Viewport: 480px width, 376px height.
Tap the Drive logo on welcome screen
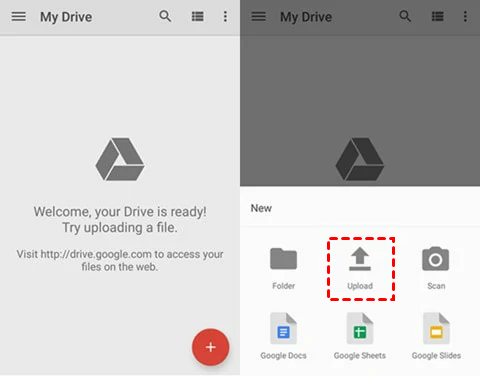[120, 159]
